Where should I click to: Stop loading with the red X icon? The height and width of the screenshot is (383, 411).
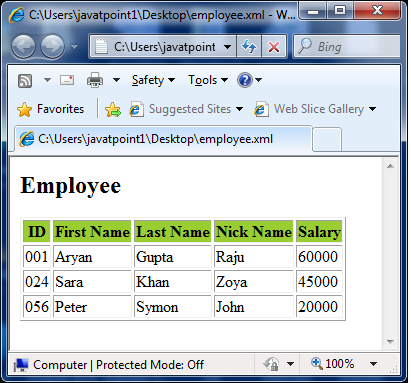274,47
